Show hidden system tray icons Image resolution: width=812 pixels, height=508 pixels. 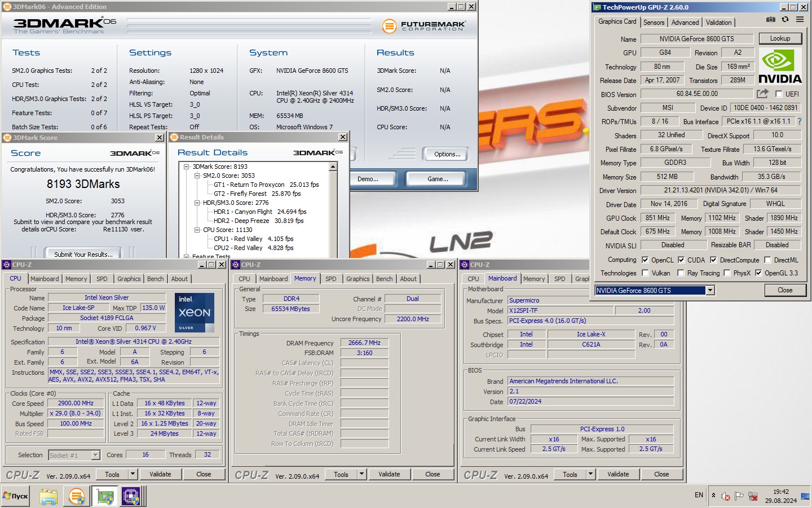point(713,496)
